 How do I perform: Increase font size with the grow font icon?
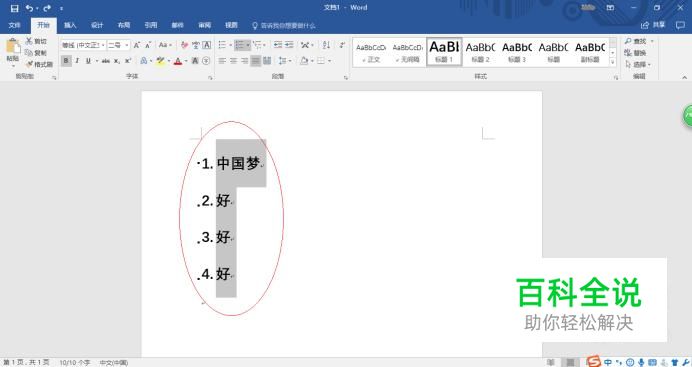tap(137, 45)
